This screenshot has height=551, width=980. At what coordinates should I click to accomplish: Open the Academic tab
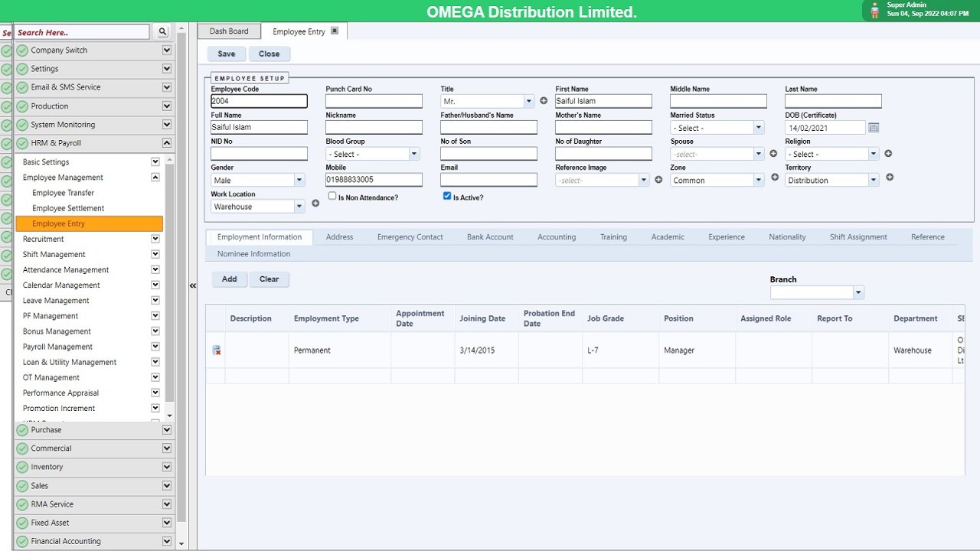coord(668,237)
